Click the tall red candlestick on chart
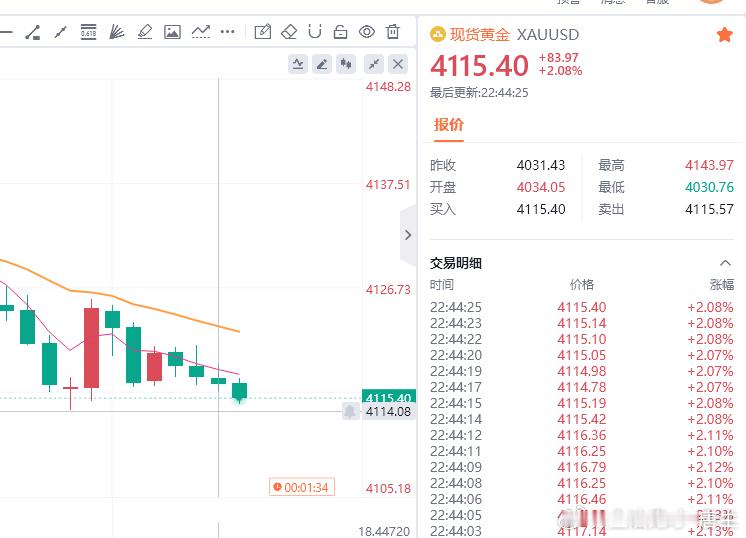This screenshot has width=746, height=538. click(x=91, y=348)
